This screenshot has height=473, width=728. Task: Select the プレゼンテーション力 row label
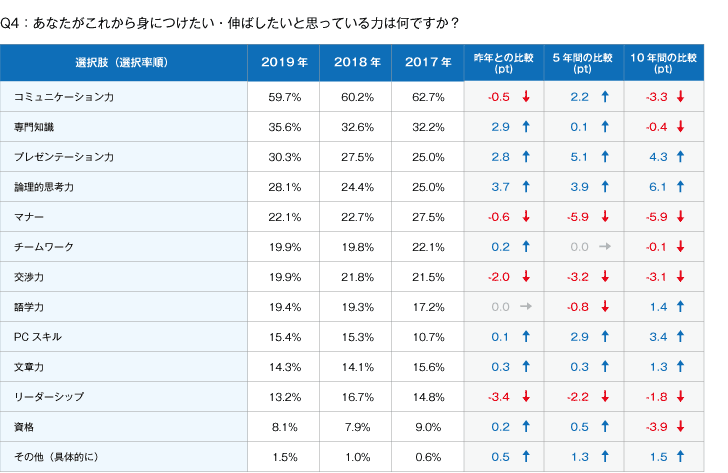coord(64,157)
